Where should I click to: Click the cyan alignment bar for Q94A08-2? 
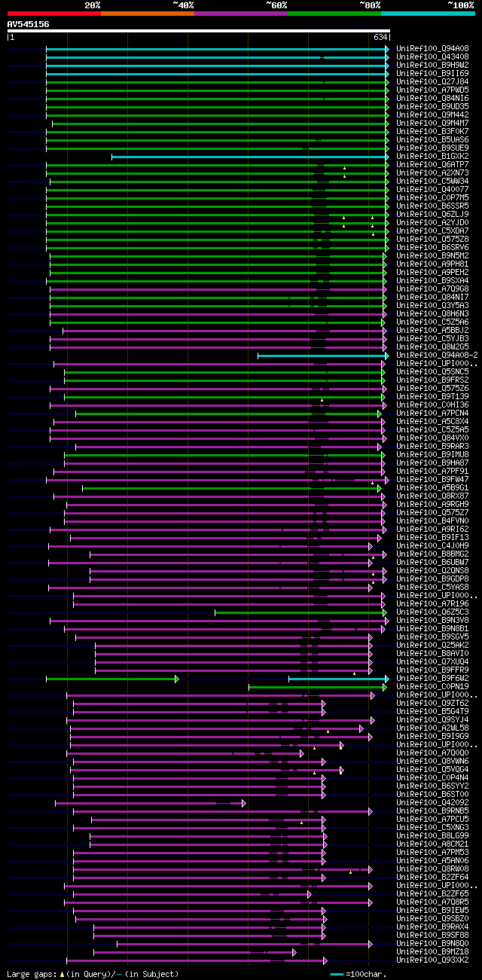pyautogui.click(x=323, y=356)
